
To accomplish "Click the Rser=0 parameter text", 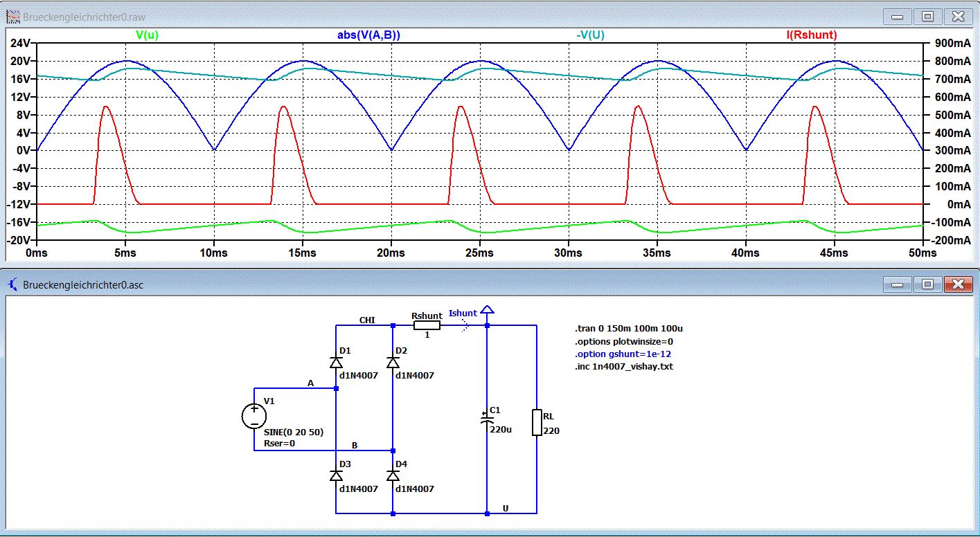I will [279, 443].
